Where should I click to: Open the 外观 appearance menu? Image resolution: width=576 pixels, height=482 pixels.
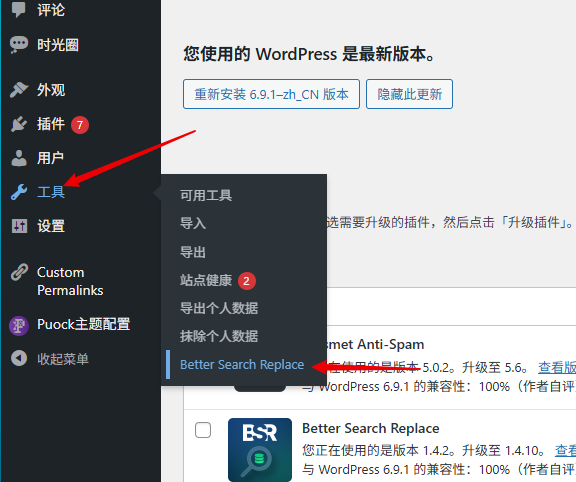[x=51, y=90]
